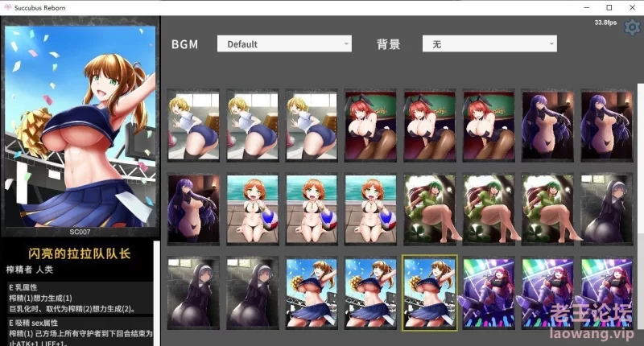Select the highlighted cheerleader card thumbnail
This screenshot has width=644, height=346.
[x=430, y=293]
